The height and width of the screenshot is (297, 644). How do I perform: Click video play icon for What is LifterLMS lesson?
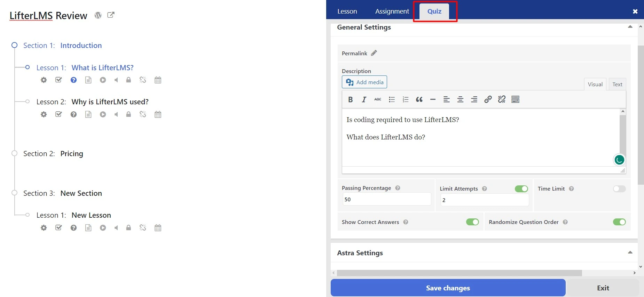point(103,80)
